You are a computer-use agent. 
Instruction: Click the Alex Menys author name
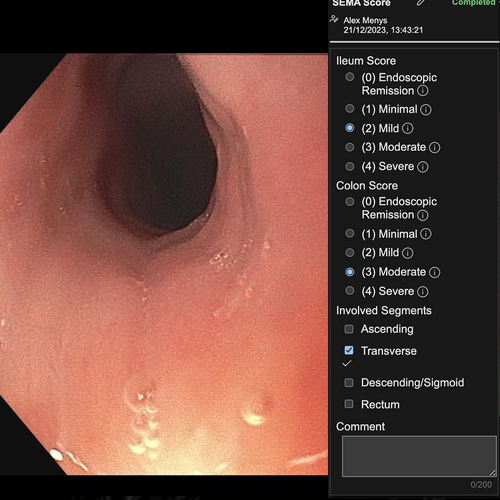click(365, 21)
